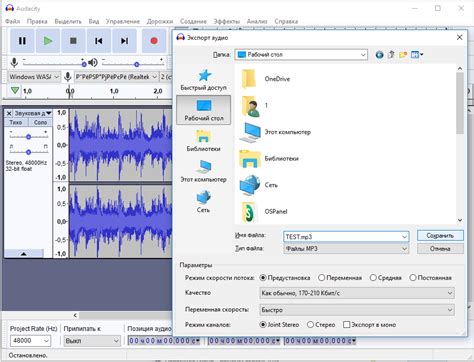Open the Звуковая дорожка track menu

tap(33, 113)
